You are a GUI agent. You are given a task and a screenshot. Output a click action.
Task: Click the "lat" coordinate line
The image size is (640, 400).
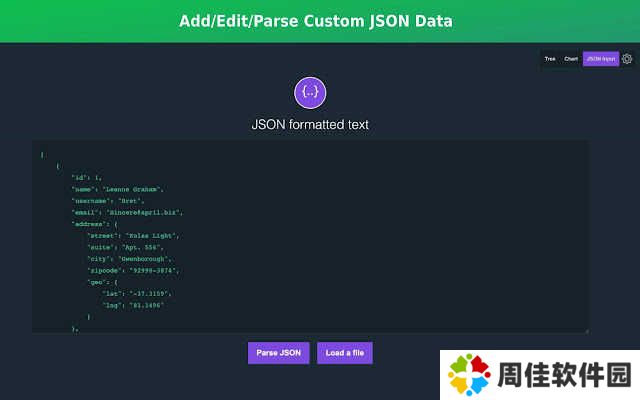coord(136,294)
